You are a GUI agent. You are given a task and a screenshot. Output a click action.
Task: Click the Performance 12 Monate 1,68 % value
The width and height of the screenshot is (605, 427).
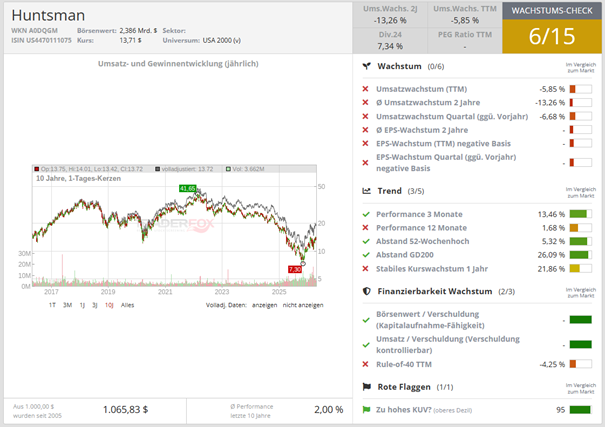[x=553, y=228]
